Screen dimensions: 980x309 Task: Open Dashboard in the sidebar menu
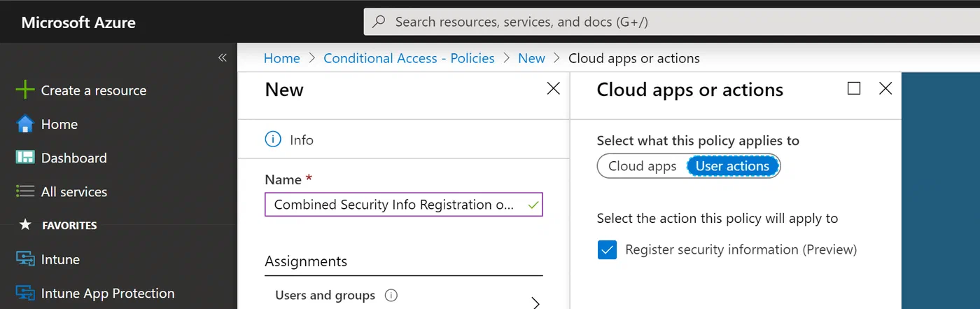tap(74, 158)
